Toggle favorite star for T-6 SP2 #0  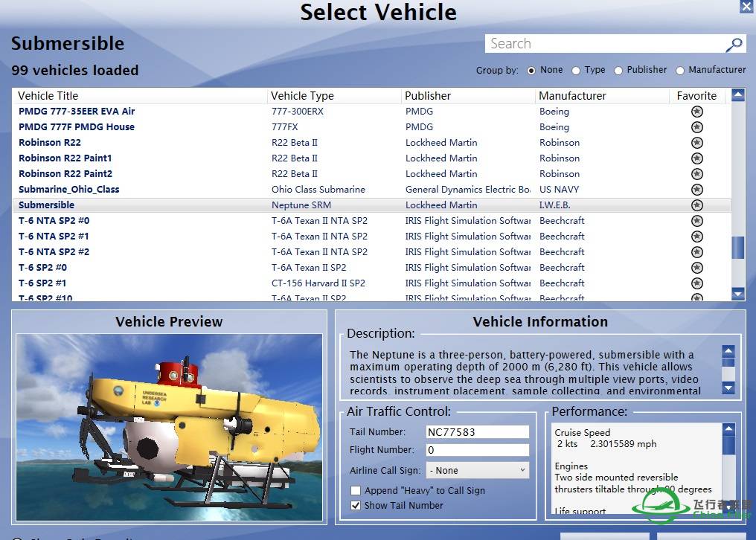click(x=696, y=268)
